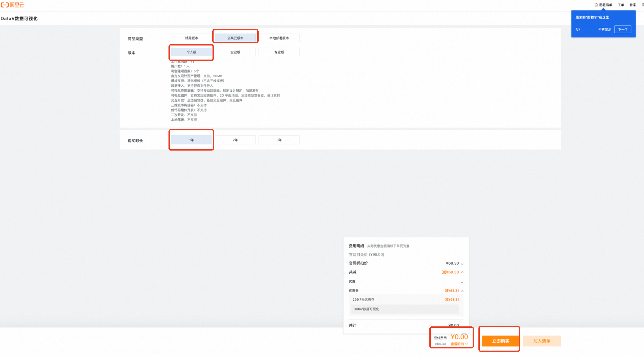Click the 应付费用 ¥0.00 amount
Screen dimensions: 644x356
pos(459,337)
